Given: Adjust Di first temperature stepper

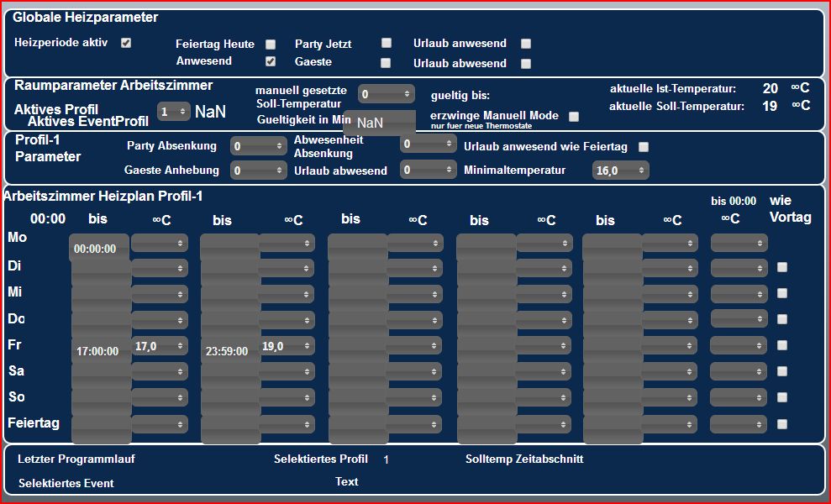Looking at the screenshot, I should pyautogui.click(x=160, y=268).
